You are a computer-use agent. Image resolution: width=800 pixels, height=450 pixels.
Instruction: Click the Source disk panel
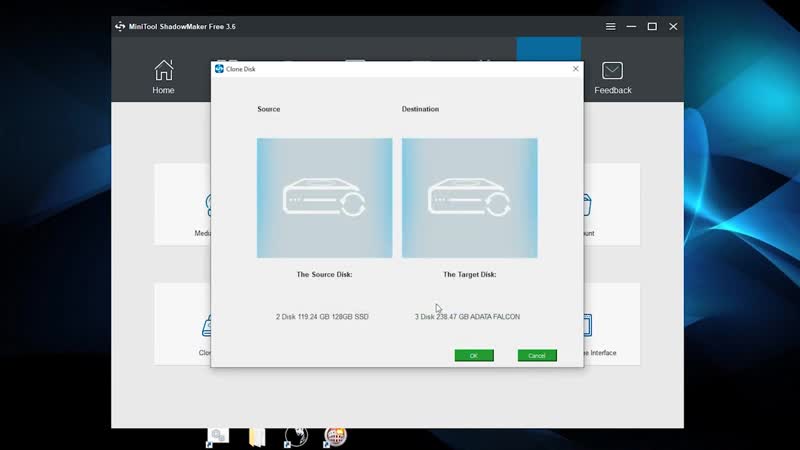pos(324,198)
